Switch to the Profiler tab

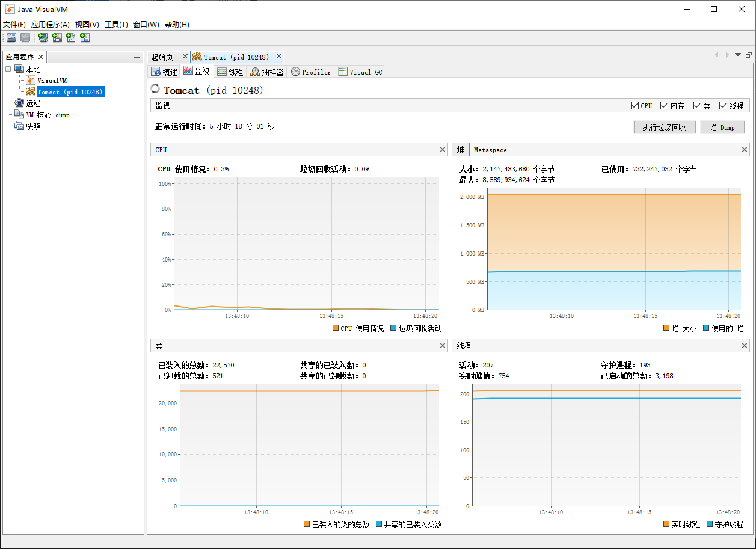pyautogui.click(x=311, y=72)
